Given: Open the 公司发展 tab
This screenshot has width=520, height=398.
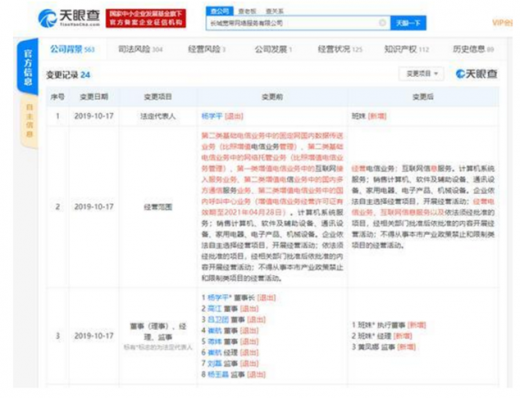Looking at the screenshot, I should (x=273, y=49).
